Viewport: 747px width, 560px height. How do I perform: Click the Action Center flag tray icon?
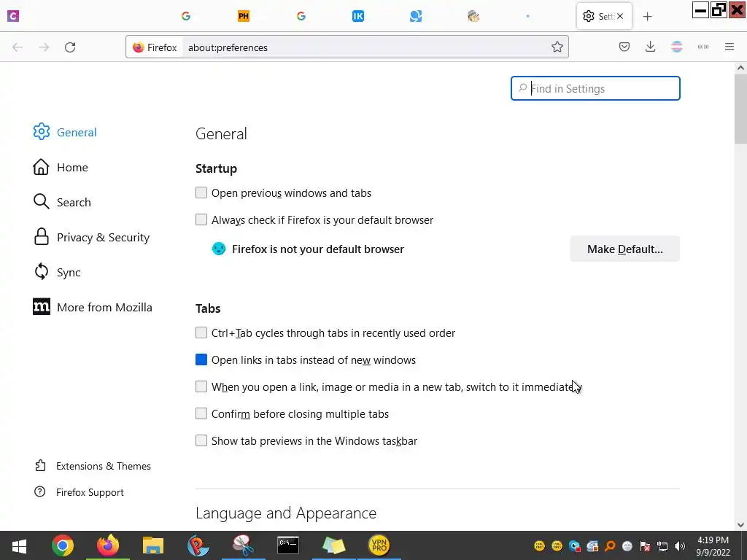(645, 546)
